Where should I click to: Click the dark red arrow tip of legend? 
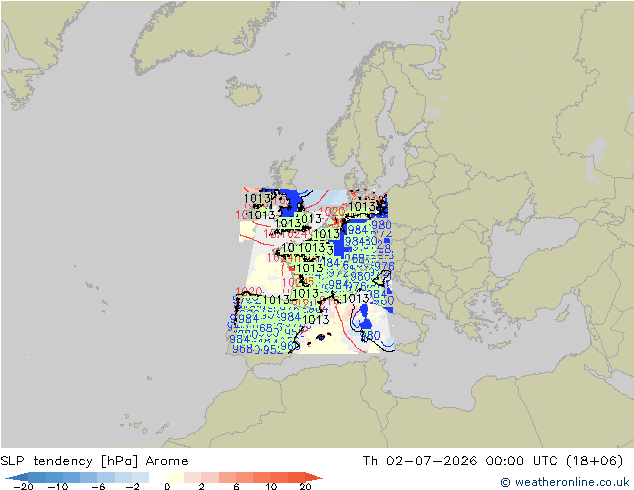tap(314, 477)
